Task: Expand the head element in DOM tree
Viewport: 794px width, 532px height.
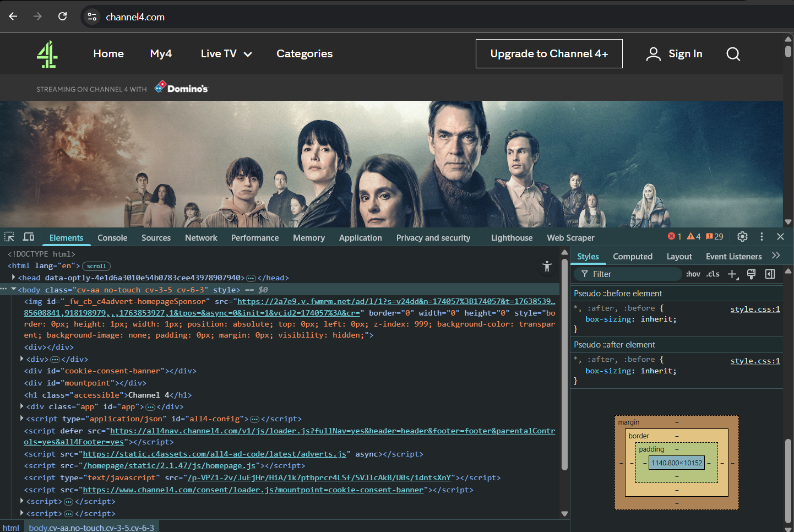Action: tap(13, 277)
